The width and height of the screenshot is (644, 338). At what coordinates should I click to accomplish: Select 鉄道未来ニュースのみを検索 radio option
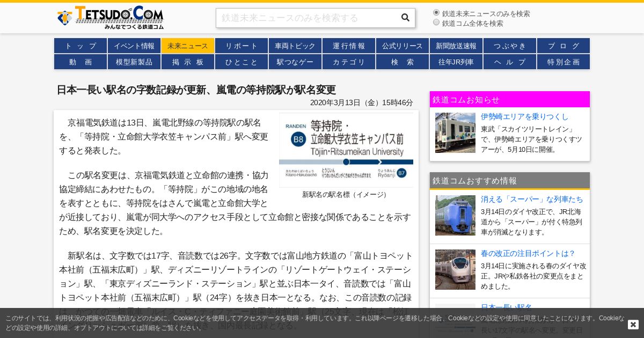pyautogui.click(x=436, y=12)
